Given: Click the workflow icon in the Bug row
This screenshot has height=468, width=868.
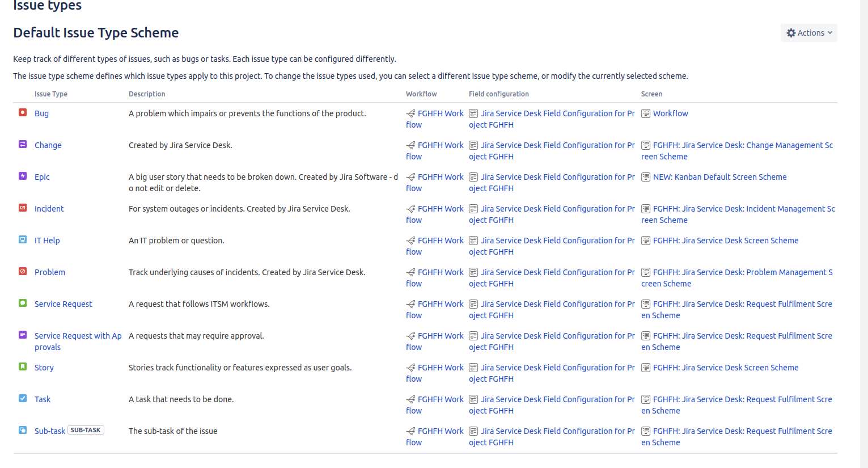Looking at the screenshot, I should click(x=410, y=113).
